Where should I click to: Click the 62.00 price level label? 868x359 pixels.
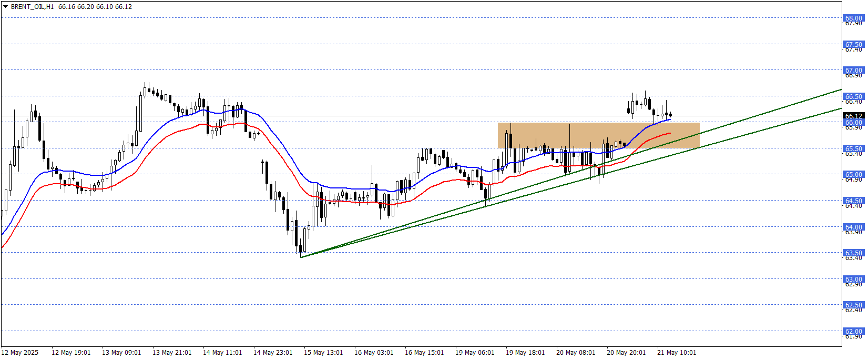tap(853, 331)
